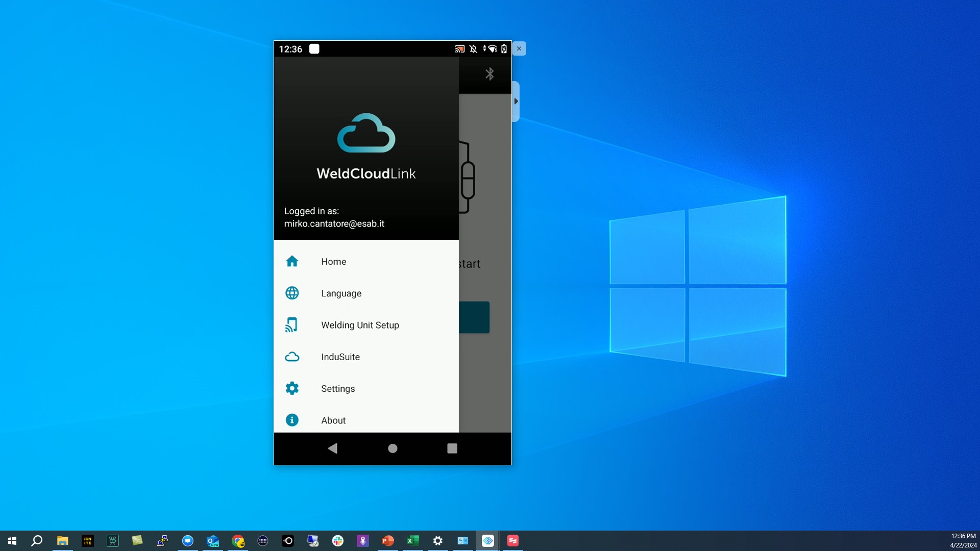980x551 pixels.
Task: Click the About info icon
Action: click(292, 420)
